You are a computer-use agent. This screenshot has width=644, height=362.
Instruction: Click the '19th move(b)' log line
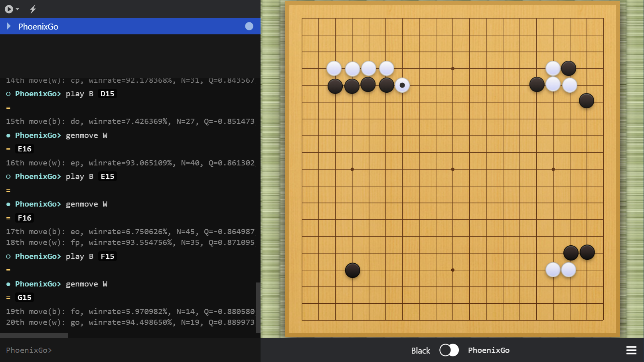[x=130, y=311]
